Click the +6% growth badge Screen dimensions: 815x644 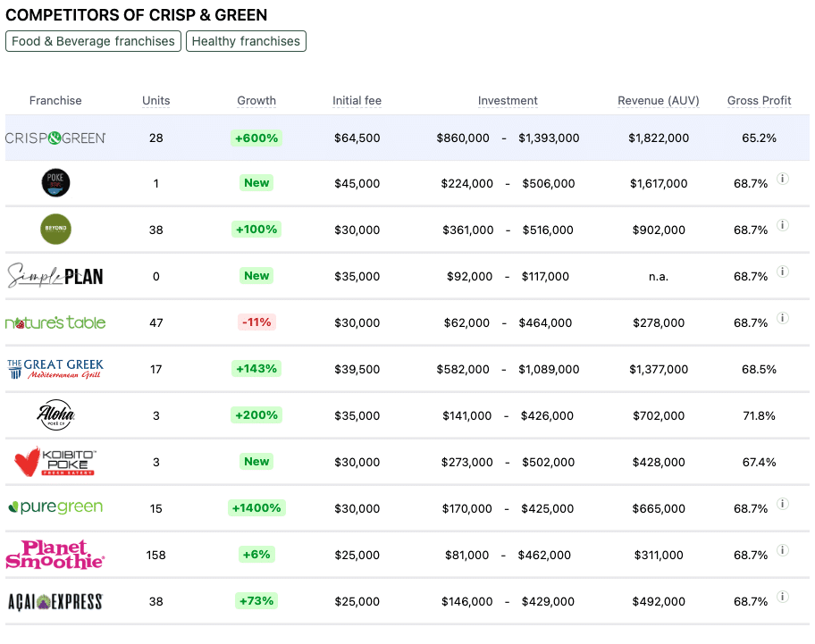click(256, 554)
